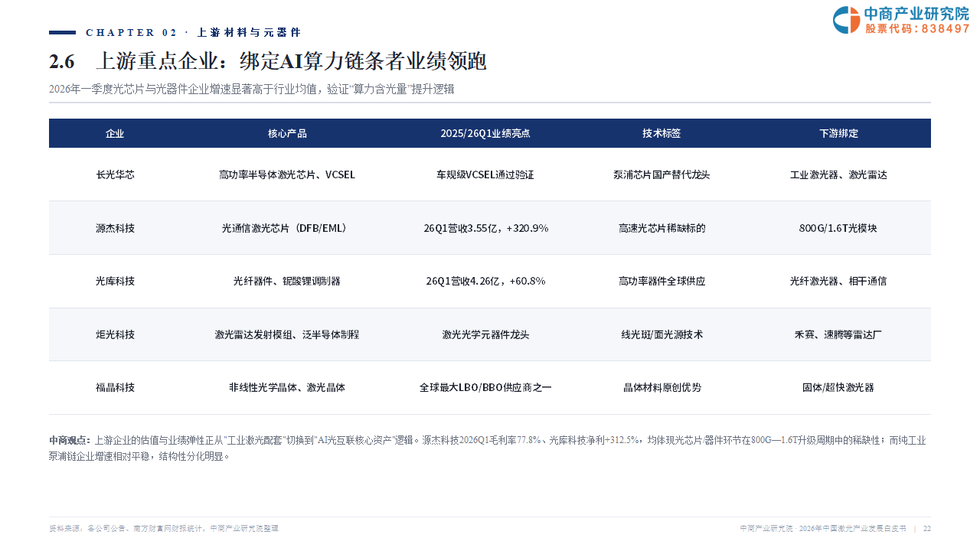Click footer source note '资料来源：各公司公告'

(x=89, y=528)
